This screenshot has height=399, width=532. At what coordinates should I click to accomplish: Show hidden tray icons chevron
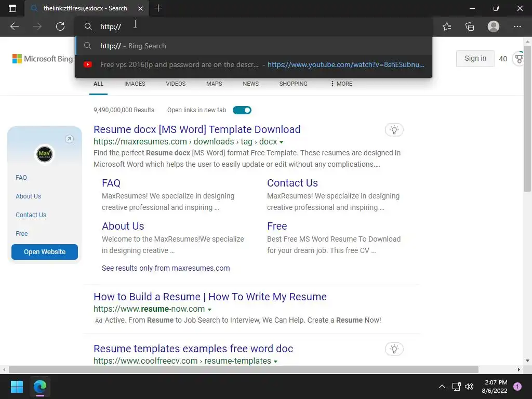pyautogui.click(x=442, y=387)
